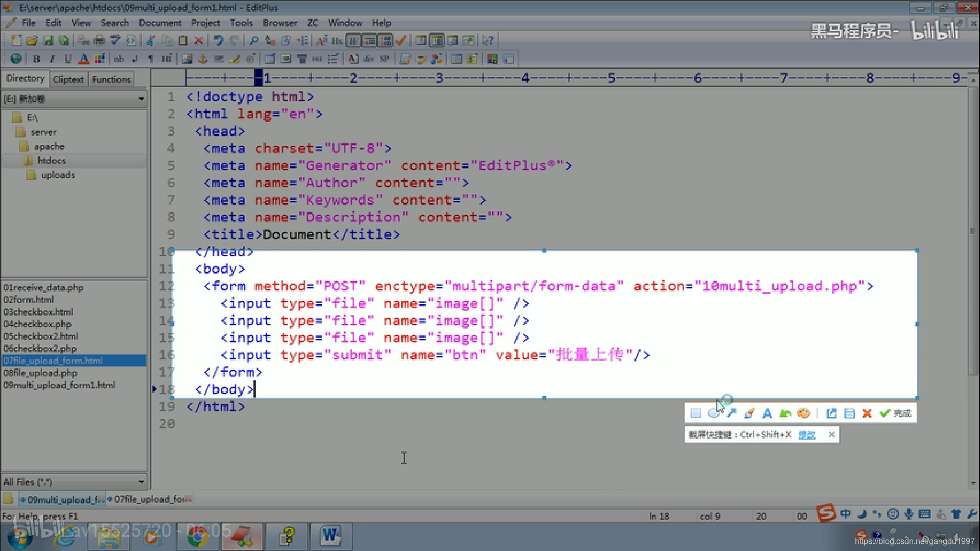Switch to 09multi_upload_form document tab
Screen dimensions: 980x551
click(62, 499)
